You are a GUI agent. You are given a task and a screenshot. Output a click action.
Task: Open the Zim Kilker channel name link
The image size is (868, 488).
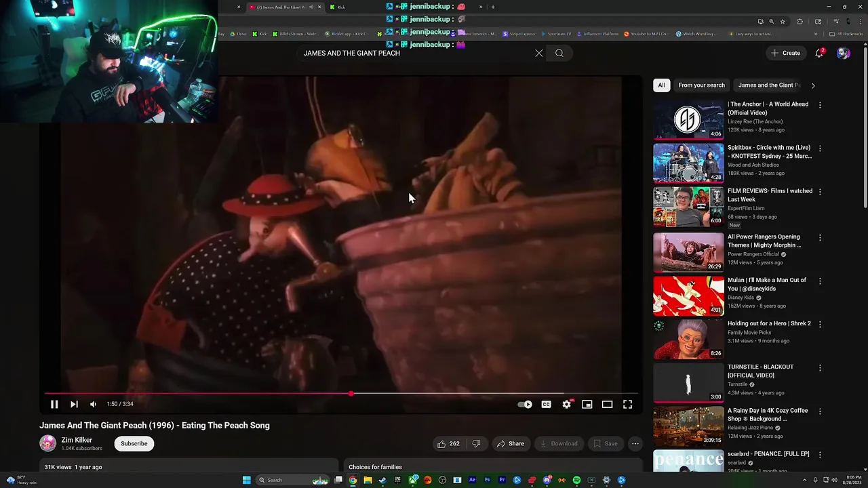(77, 440)
